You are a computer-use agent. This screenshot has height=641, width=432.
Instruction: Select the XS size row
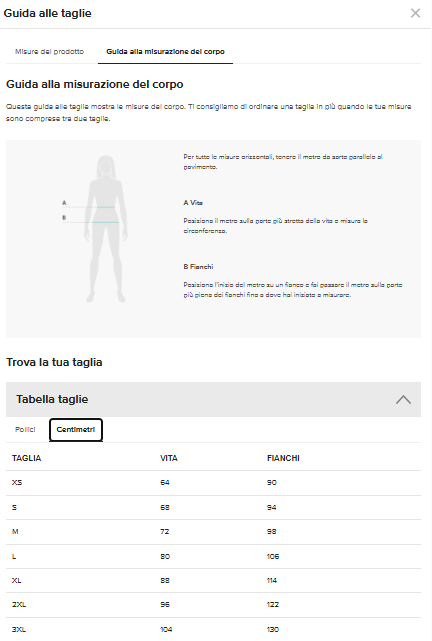point(213,483)
